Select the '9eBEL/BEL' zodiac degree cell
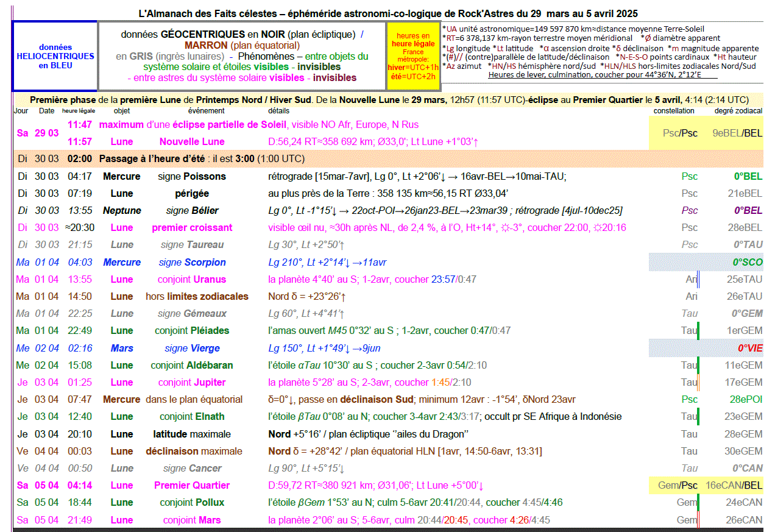Viewport: 775px width, 532px height. pyautogui.click(x=737, y=133)
